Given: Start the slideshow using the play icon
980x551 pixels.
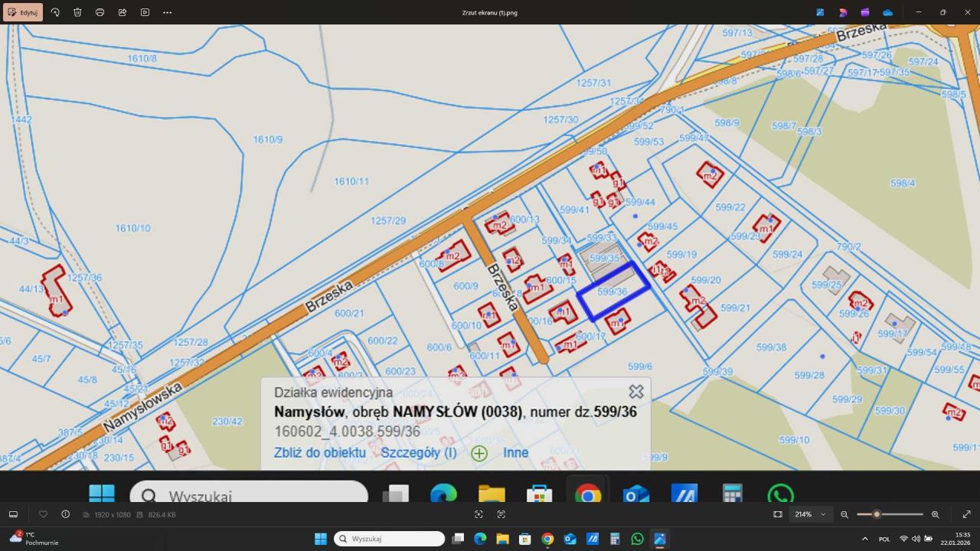Looking at the screenshot, I should point(145,12).
